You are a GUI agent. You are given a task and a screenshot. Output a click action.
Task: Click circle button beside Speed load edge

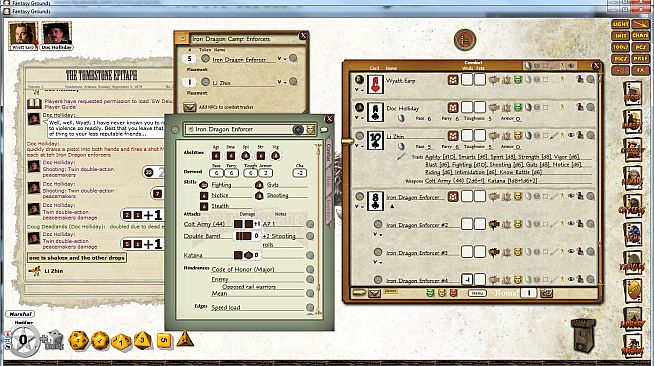310,307
